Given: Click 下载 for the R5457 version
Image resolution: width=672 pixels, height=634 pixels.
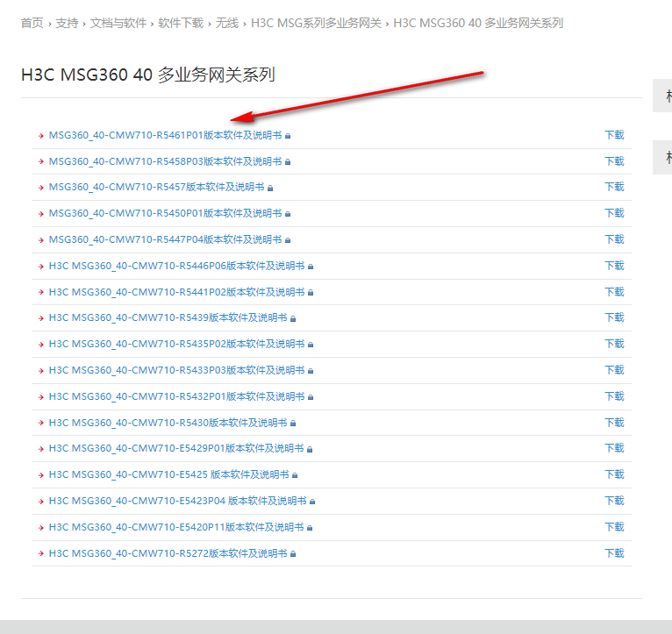Looking at the screenshot, I should [615, 187].
